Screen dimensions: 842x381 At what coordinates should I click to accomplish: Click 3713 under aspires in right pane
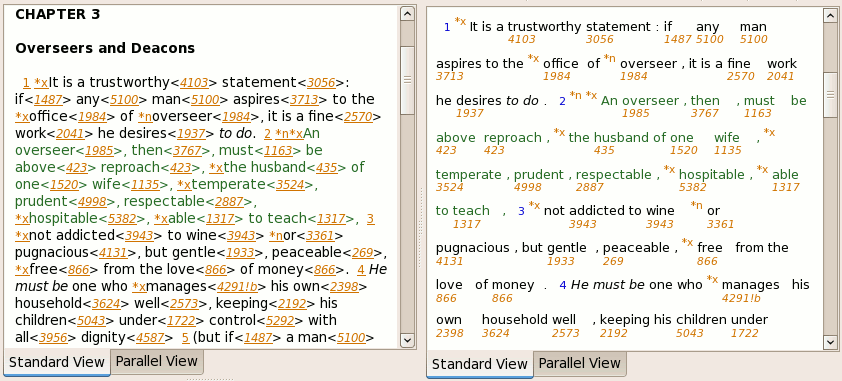click(449, 76)
